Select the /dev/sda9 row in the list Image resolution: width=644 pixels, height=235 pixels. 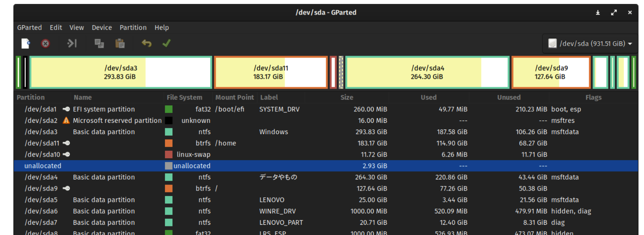[x=326, y=189]
